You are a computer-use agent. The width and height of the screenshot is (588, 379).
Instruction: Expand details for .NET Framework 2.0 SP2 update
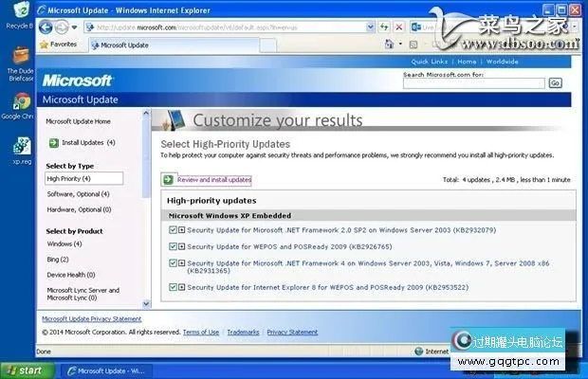pyautogui.click(x=181, y=230)
